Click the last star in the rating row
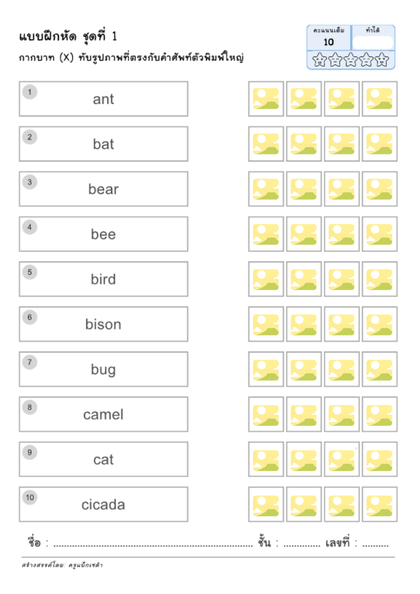 pos(382,60)
